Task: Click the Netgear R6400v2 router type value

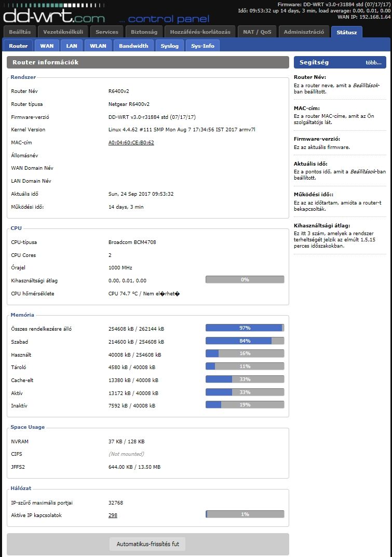Action: [x=129, y=104]
